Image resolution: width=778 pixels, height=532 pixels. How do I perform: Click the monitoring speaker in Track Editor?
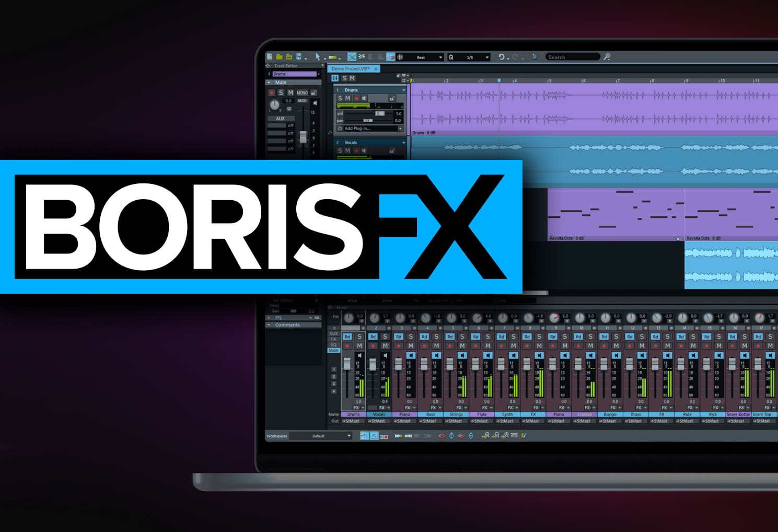pyautogui.click(x=315, y=103)
